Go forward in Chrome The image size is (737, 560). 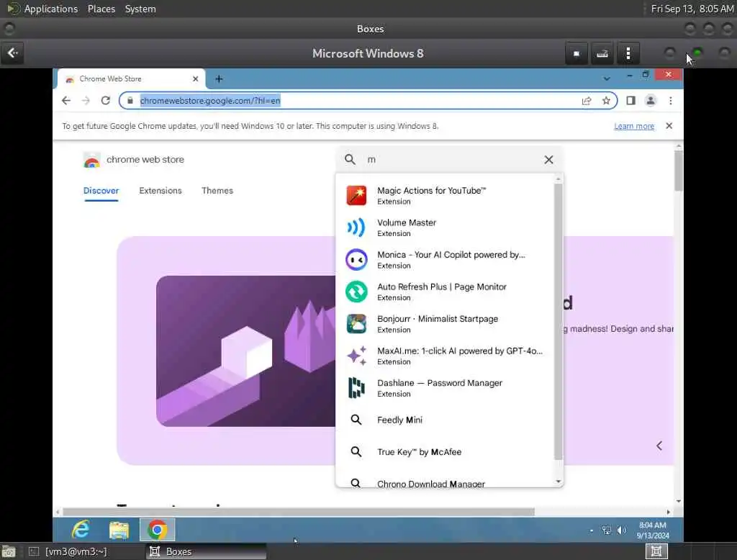tap(86, 101)
